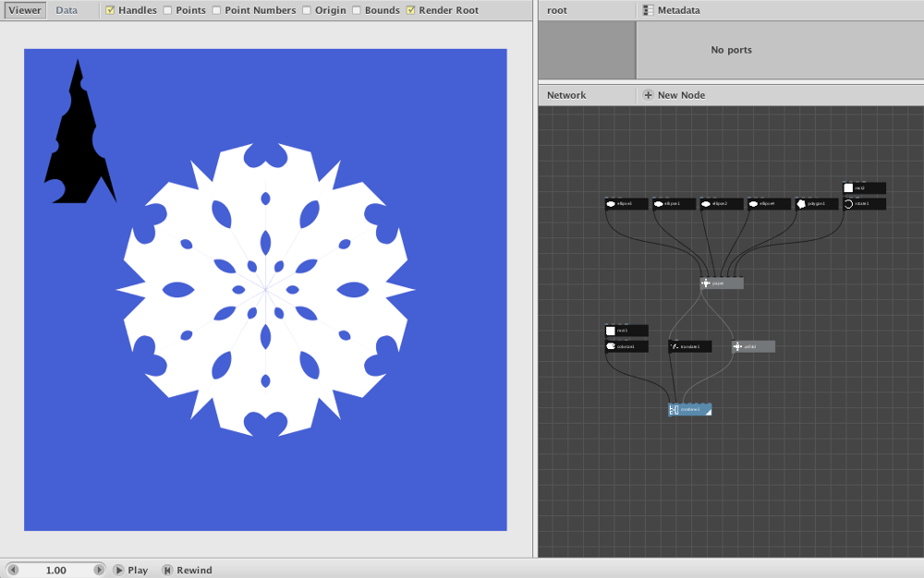Enable the Point Numbers checkbox

pyautogui.click(x=216, y=10)
